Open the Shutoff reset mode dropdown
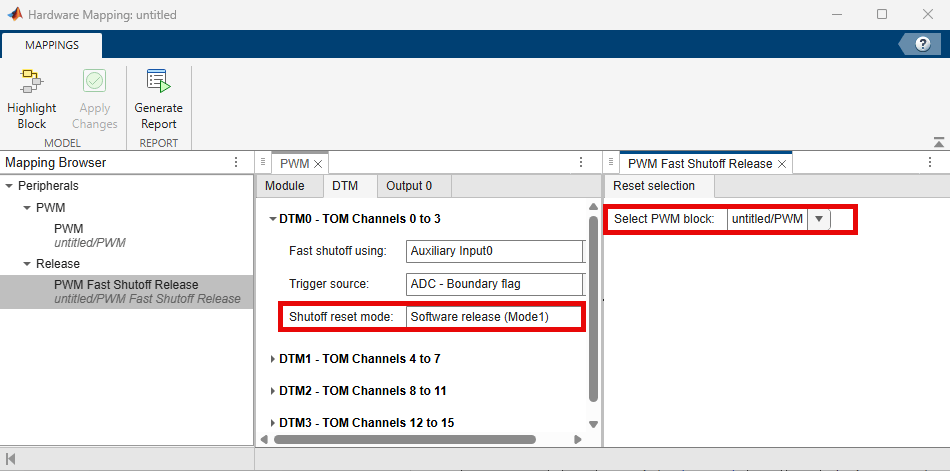The height and width of the screenshot is (471, 950). 494,316
